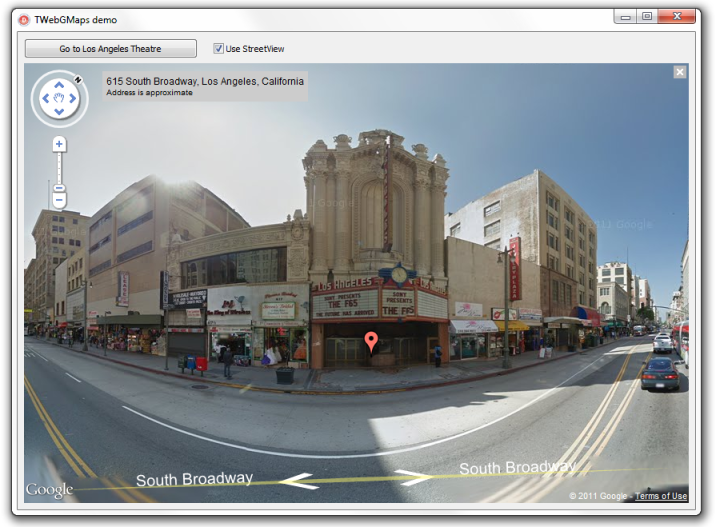Click the zoom slider handle
The width and height of the screenshot is (716, 527).
click(59, 188)
